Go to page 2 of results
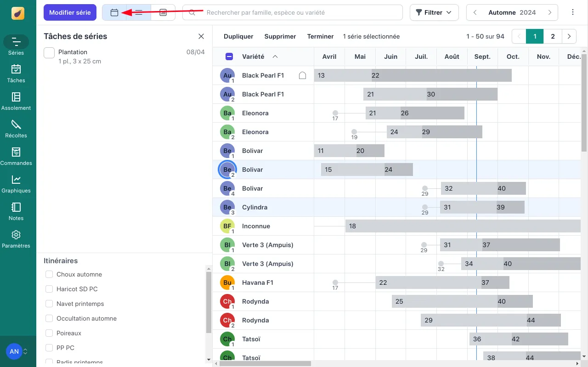 click(553, 36)
